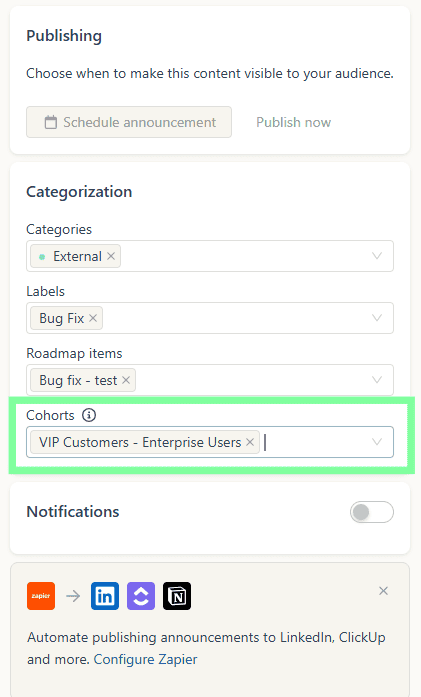This screenshot has width=421, height=697.
Task: Click the LinkedIn icon
Action: tap(105, 596)
